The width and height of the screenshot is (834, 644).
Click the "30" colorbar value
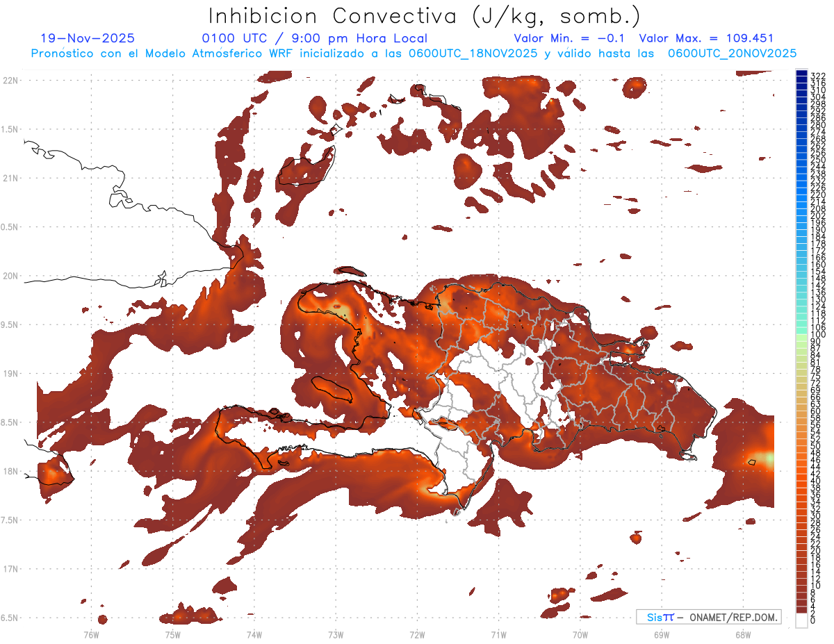pos(816,515)
